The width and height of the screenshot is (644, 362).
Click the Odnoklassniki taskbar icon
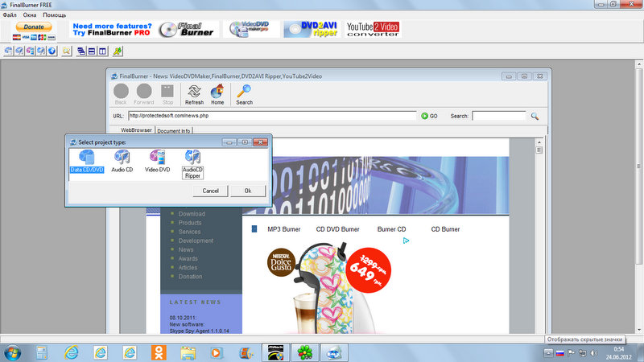tap(159, 352)
